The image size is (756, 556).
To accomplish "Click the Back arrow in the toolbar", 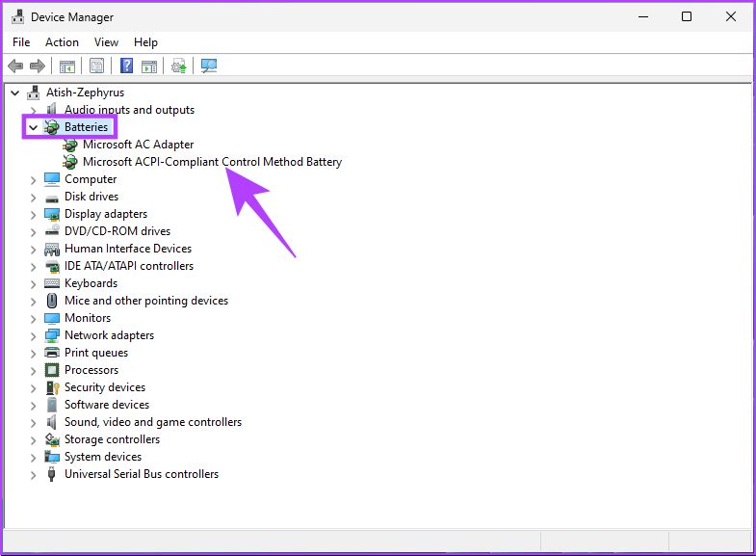I will point(15,66).
